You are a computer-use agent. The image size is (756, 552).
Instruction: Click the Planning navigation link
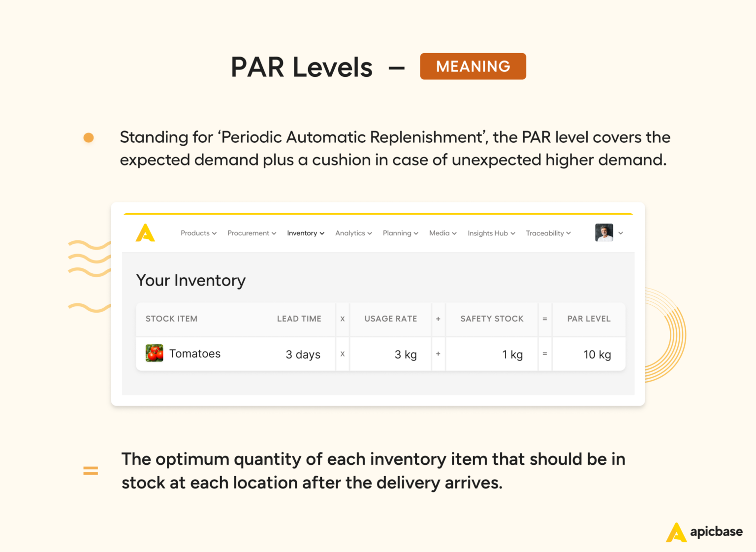point(400,233)
